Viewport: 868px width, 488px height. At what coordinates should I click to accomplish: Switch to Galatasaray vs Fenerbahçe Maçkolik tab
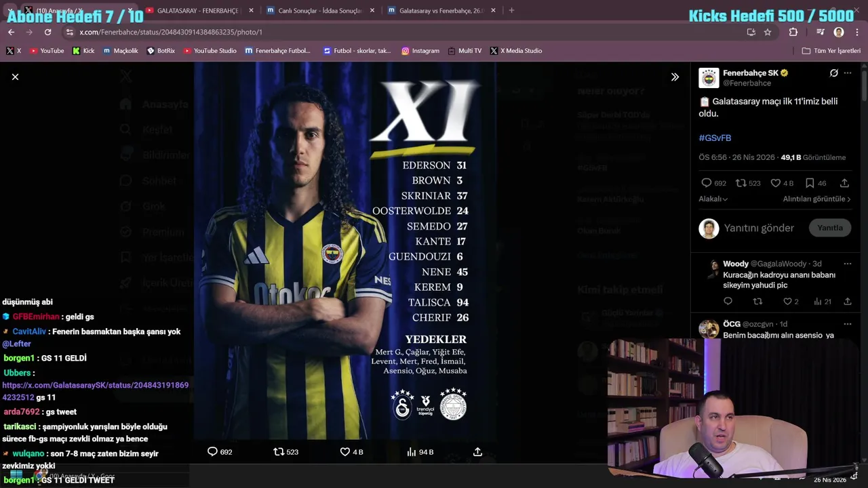click(441, 11)
